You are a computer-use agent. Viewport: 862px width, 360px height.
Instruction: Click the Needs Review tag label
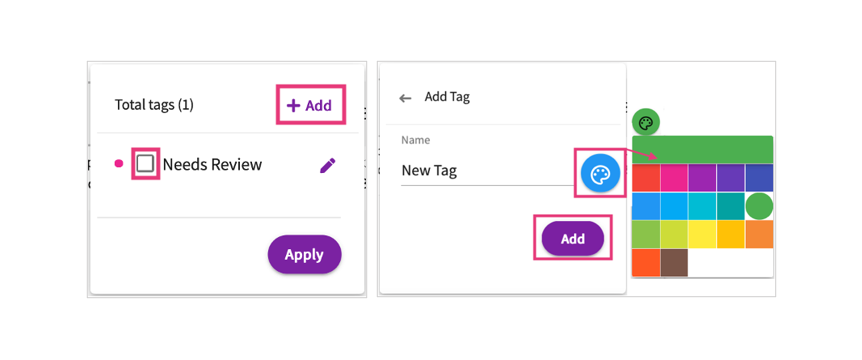pyautogui.click(x=212, y=164)
